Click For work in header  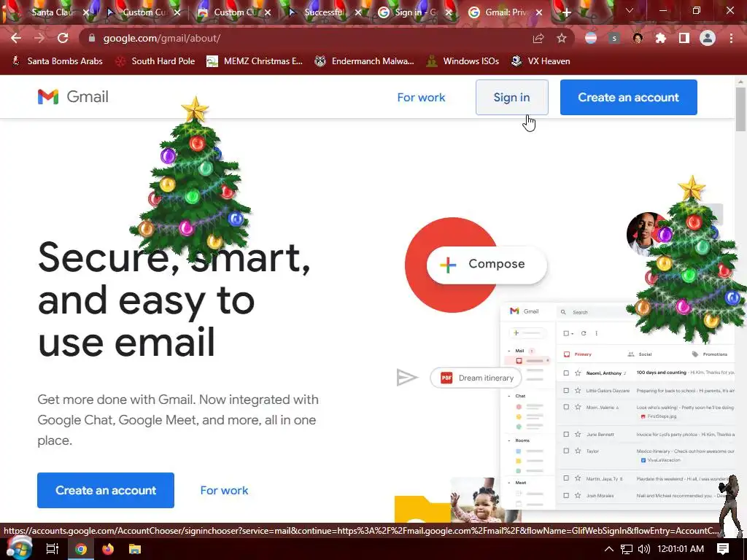click(x=421, y=97)
